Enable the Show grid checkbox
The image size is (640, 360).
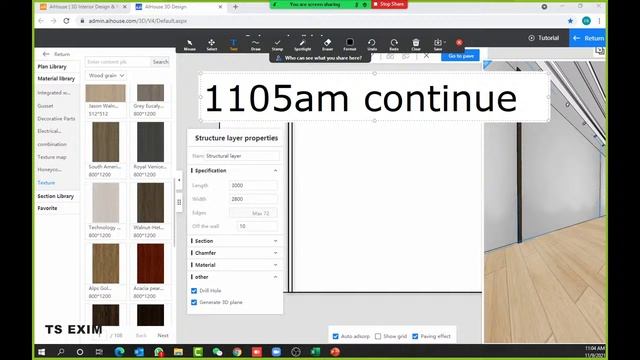point(378,336)
